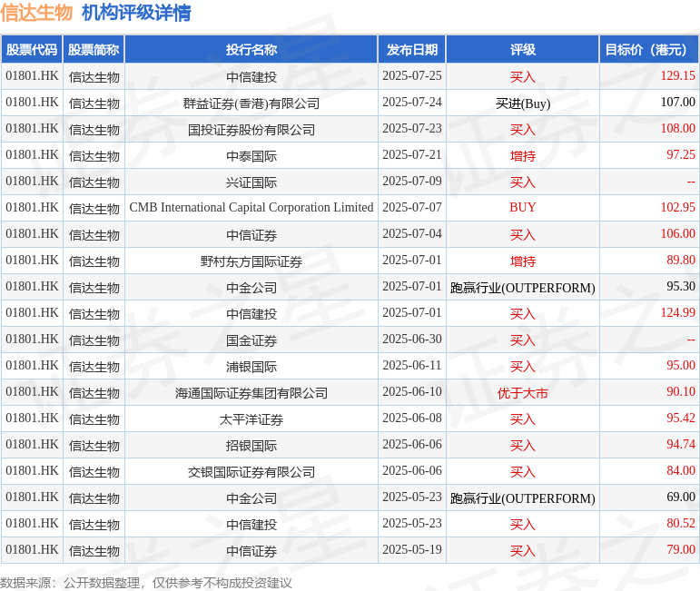
Task: Click date 2025-06-08
Action: click(x=412, y=418)
